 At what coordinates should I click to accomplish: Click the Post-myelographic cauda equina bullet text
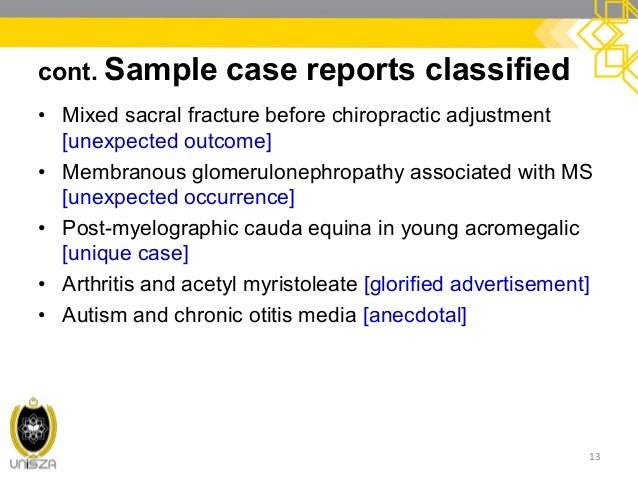tap(320, 229)
